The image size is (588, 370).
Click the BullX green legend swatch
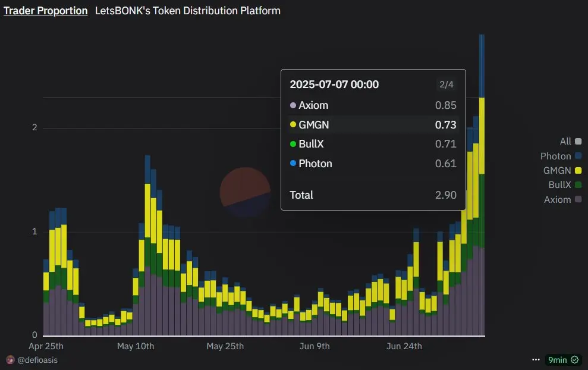coord(578,184)
